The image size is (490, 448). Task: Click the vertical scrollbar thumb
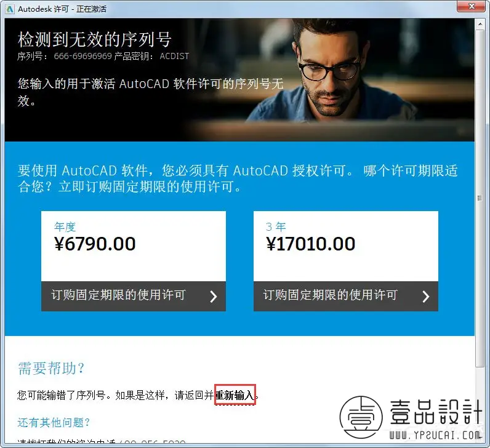pos(480,198)
